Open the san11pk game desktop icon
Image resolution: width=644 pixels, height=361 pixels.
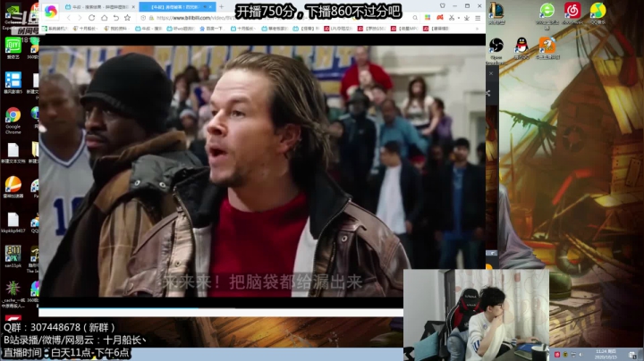[13, 256]
